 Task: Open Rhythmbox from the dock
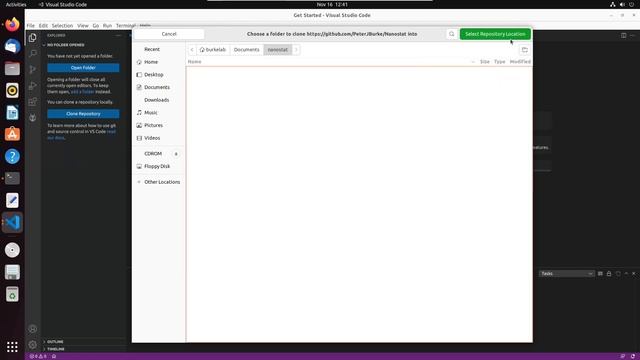pos(12,90)
